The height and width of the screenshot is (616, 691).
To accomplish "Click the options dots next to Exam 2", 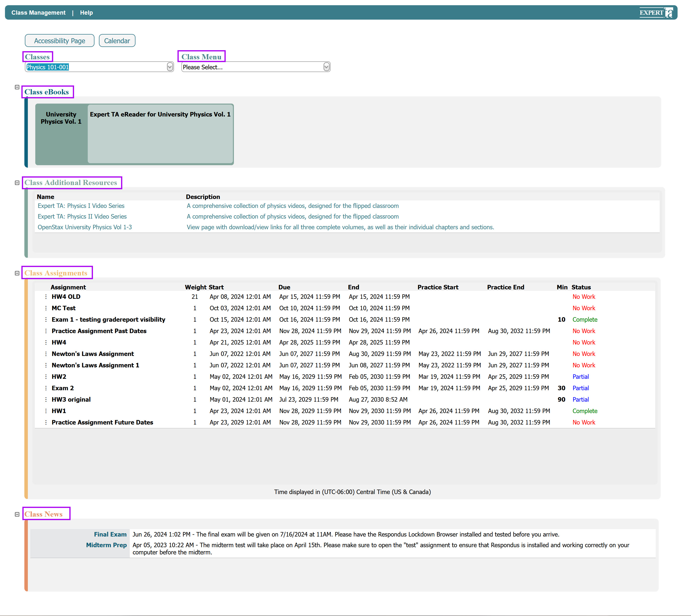I will click(46, 388).
